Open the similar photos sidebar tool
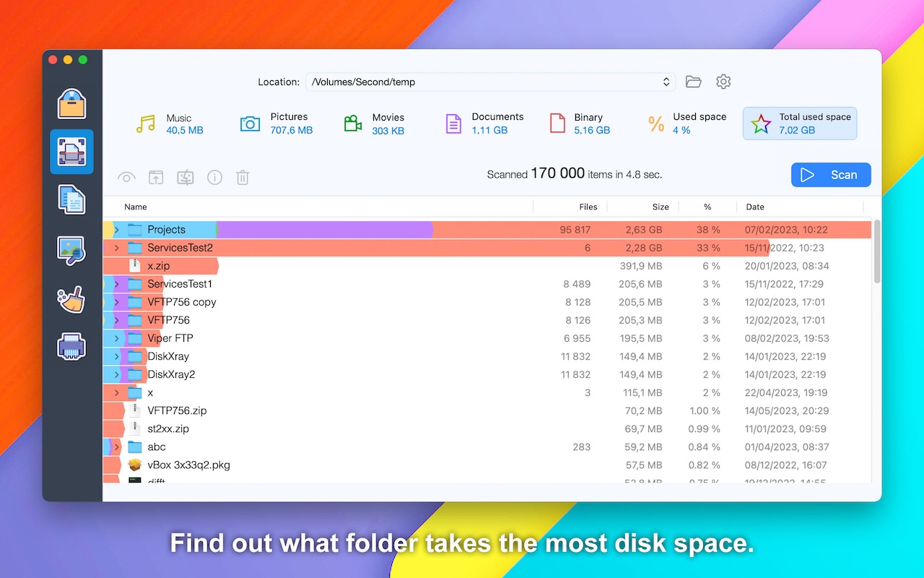The width and height of the screenshot is (924, 578). click(72, 251)
